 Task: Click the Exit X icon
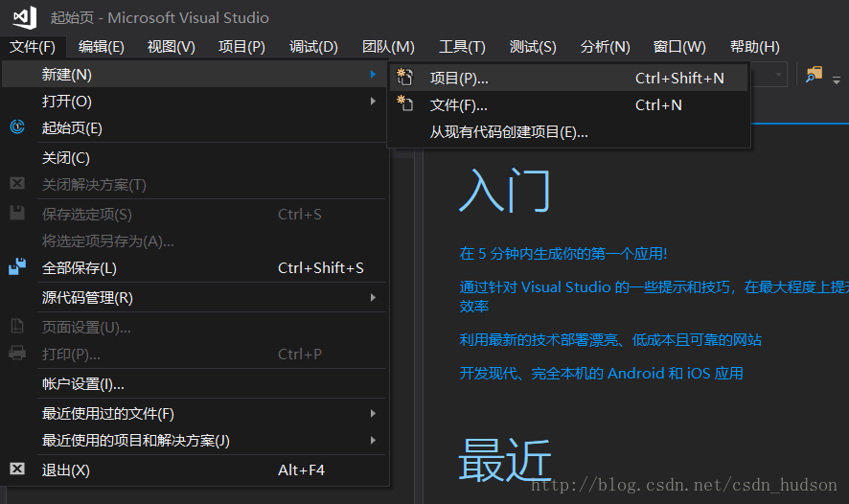click(17, 469)
